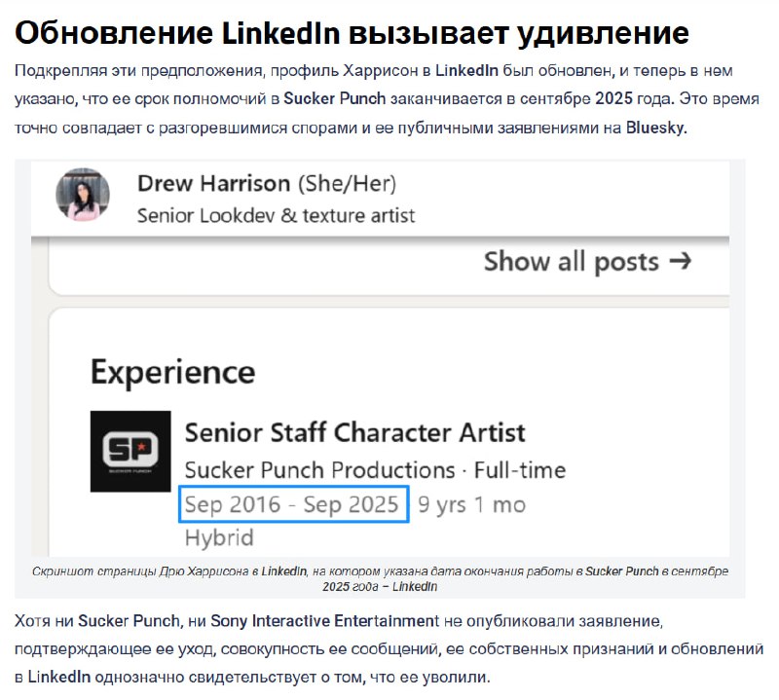779x700 pixels.
Task: Click bold "Sony Interactive Entertainment" text
Action: [337, 620]
